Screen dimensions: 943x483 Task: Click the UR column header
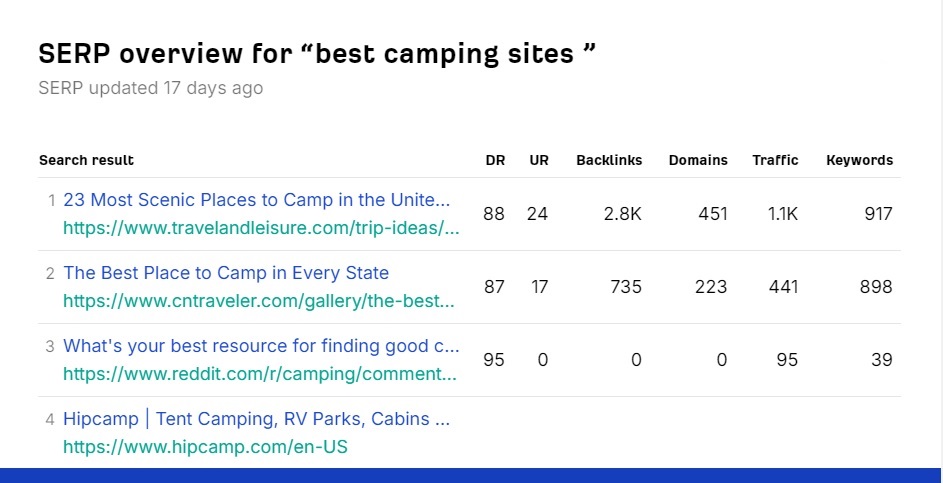[x=539, y=161]
